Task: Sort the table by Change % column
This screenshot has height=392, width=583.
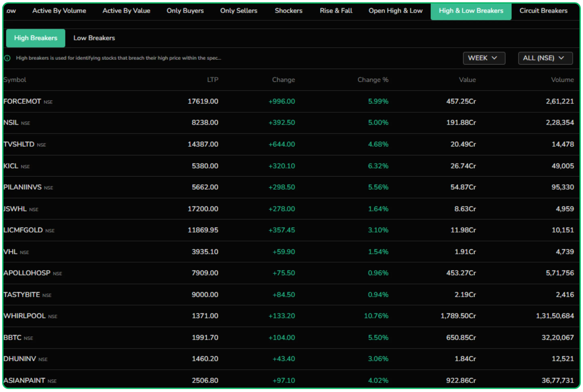Action: (x=373, y=79)
